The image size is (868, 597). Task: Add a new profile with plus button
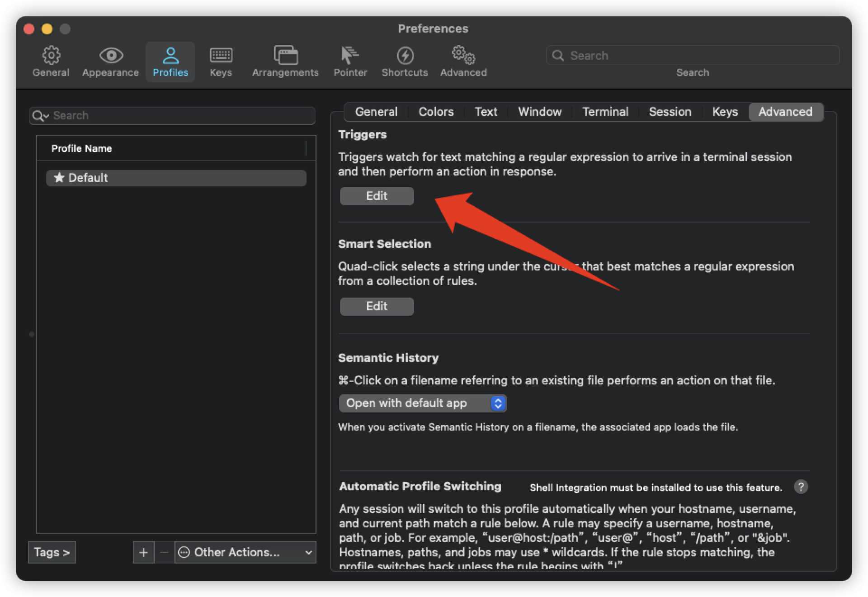click(143, 552)
